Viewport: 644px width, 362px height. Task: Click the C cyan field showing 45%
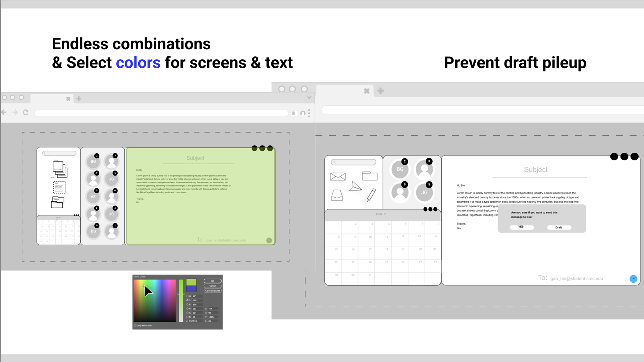[213, 309]
